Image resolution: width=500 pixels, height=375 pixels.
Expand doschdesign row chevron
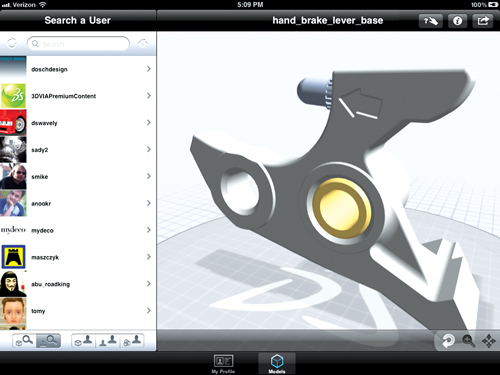(149, 69)
